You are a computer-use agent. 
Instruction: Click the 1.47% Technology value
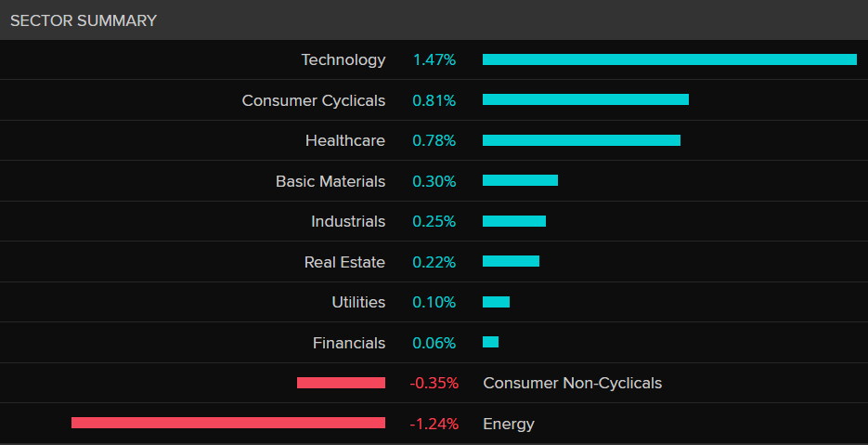point(434,59)
